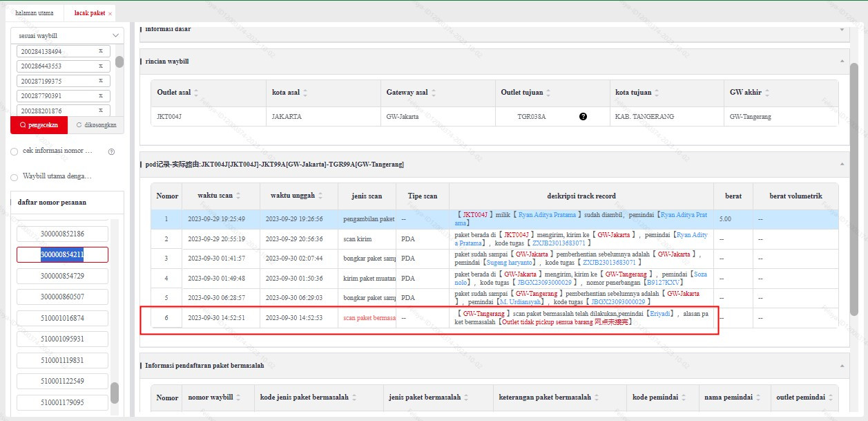Select scan row 1 pengambilan paket
Viewport: 868px width, 421px height.
pos(494,219)
